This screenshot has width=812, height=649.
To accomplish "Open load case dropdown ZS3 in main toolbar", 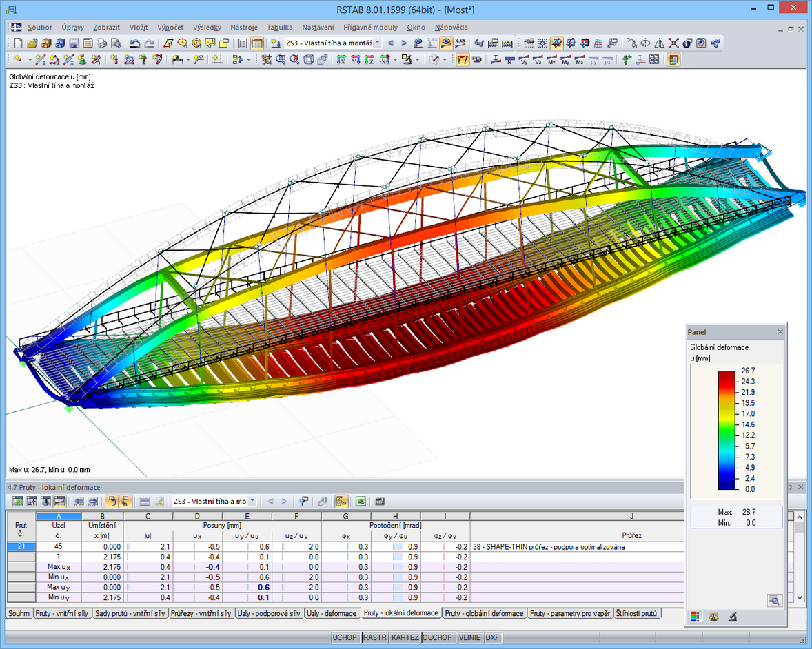I will click(378, 43).
